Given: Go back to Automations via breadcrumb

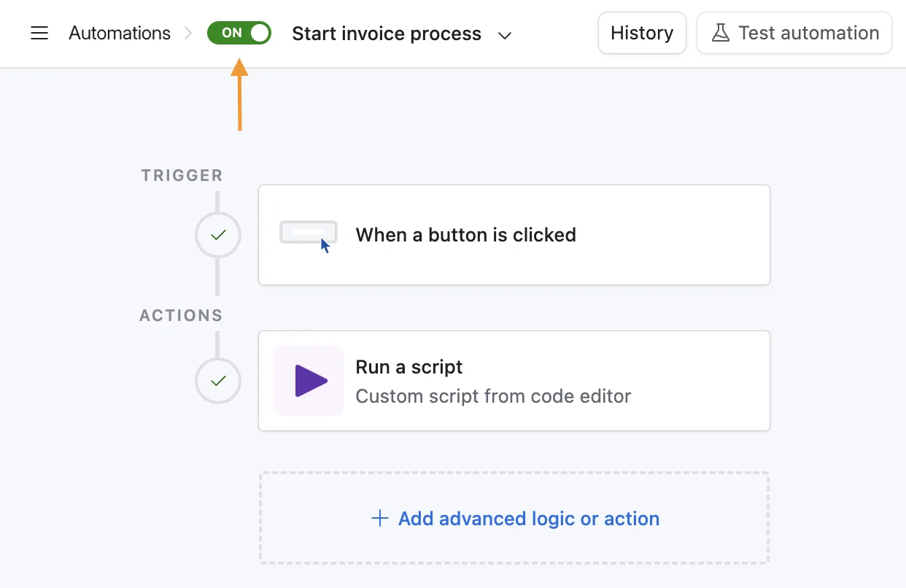Looking at the screenshot, I should [x=119, y=33].
